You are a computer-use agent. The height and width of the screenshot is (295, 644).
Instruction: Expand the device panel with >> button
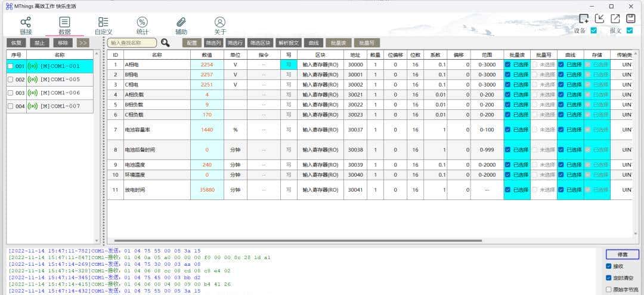pyautogui.click(x=82, y=43)
